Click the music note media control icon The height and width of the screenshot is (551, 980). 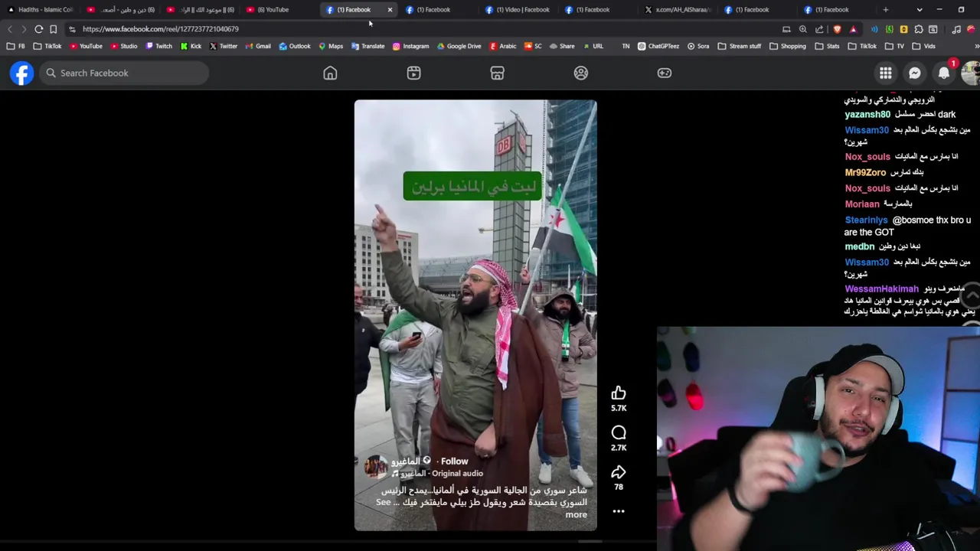point(956,29)
